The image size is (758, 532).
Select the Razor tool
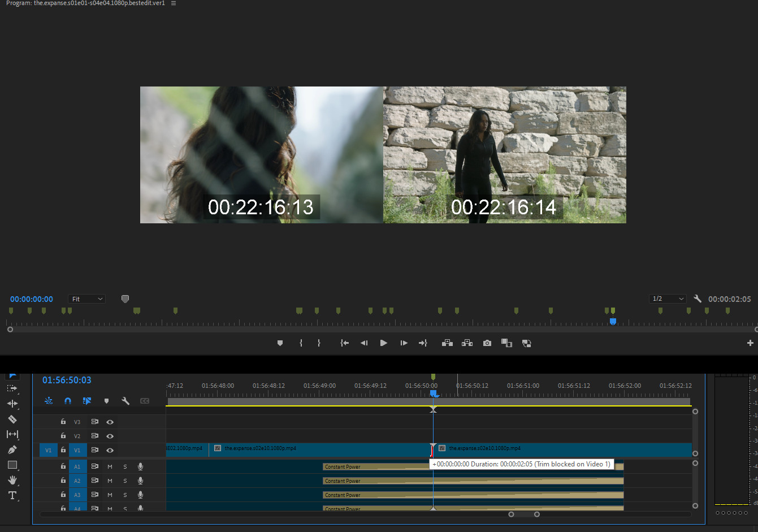[12, 419]
